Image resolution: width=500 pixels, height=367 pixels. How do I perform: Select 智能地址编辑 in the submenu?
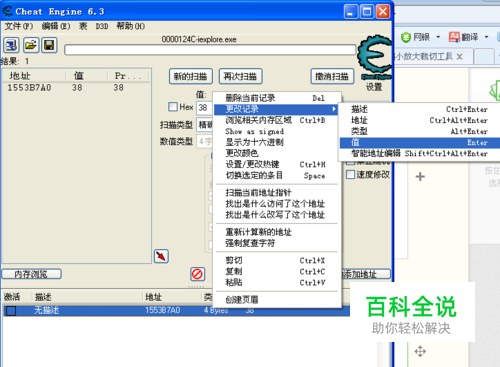coord(420,154)
